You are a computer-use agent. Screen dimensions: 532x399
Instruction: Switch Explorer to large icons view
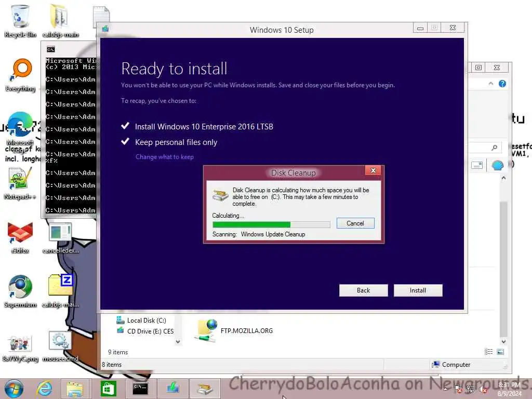tap(500, 352)
